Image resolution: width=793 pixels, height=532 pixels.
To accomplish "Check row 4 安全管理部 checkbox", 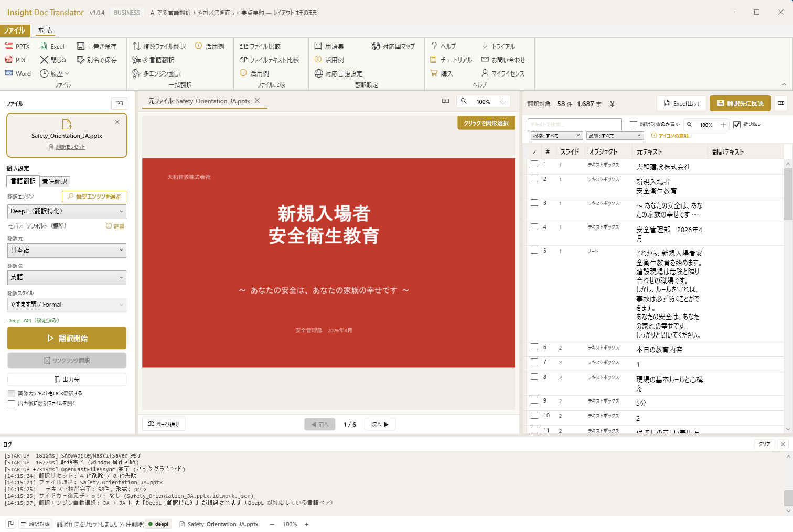I will 534,226.
